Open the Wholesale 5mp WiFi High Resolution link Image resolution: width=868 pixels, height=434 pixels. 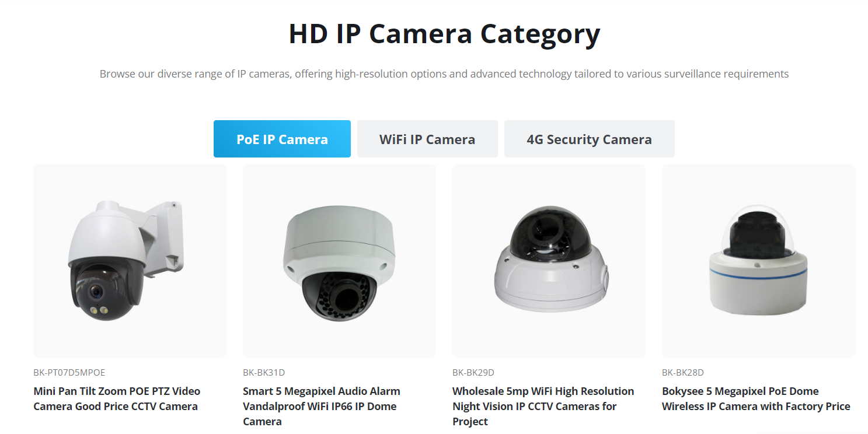[x=543, y=406]
